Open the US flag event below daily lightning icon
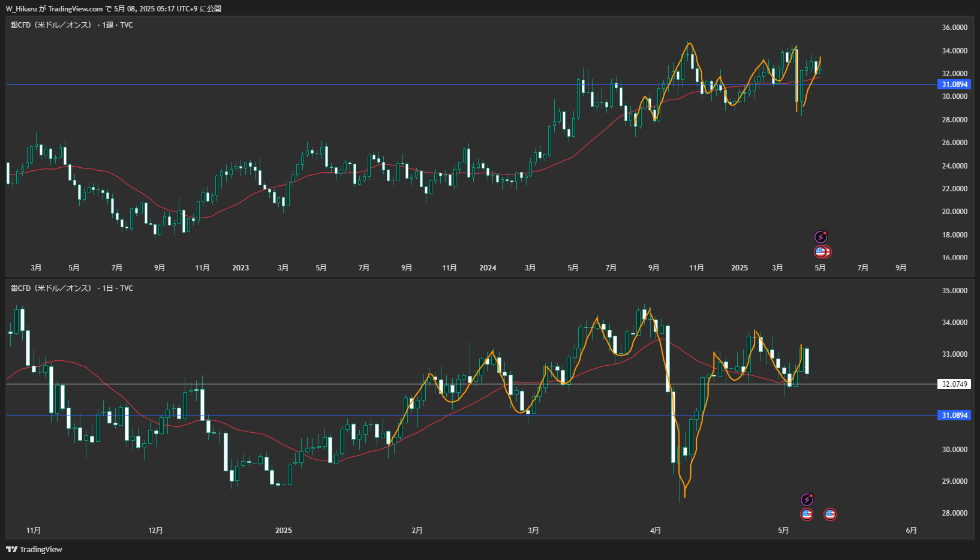The height and width of the screenshot is (560, 980). [807, 514]
